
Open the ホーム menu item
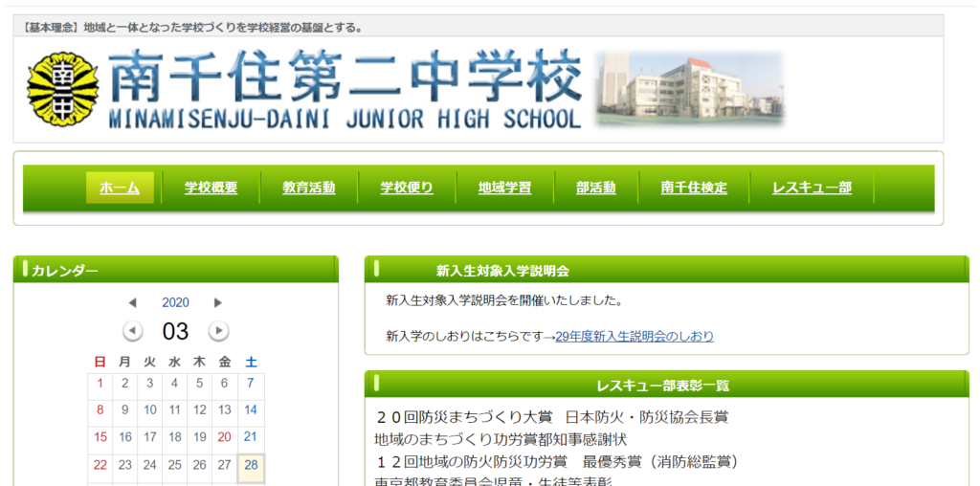click(x=120, y=188)
